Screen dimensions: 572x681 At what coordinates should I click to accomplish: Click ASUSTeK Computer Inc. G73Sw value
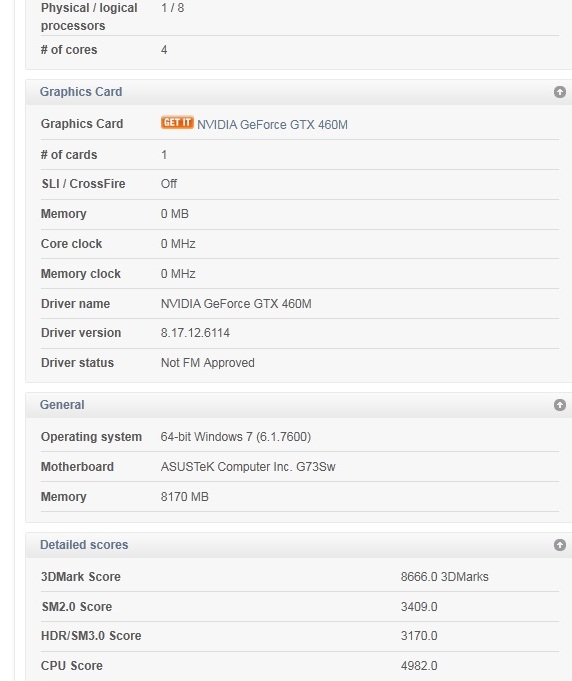[x=248, y=467]
